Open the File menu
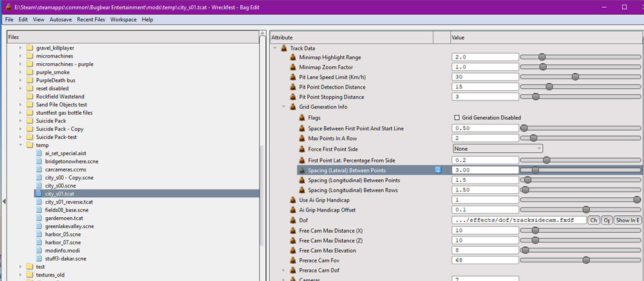 tap(9, 19)
